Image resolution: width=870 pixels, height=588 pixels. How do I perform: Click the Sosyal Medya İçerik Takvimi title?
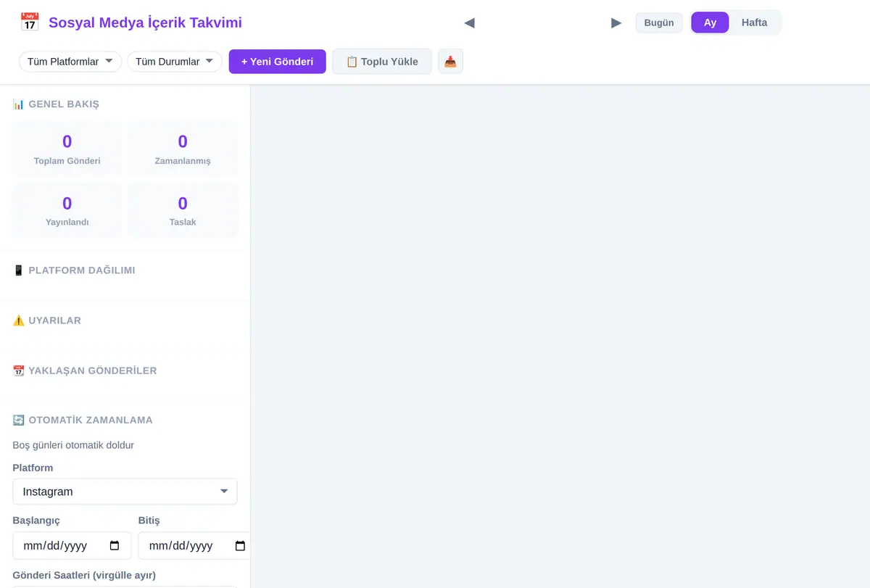coord(145,22)
